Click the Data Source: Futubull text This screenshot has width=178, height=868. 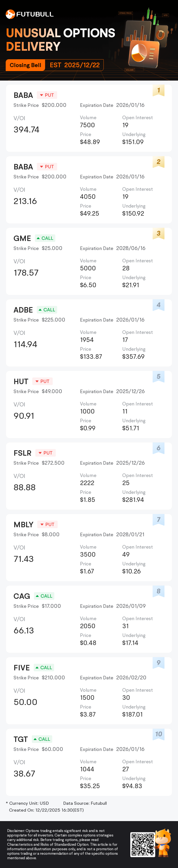point(85,803)
